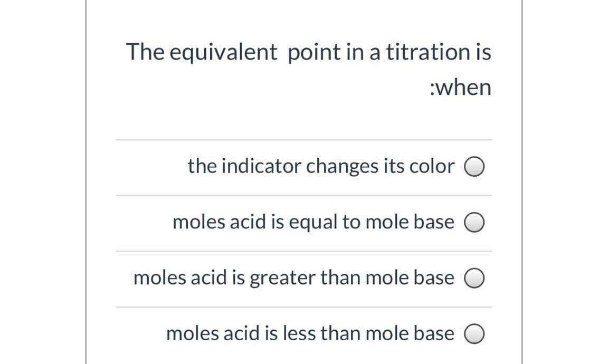Select "the indicator changes its color" radio button
The image size is (608, 364).
[474, 167]
